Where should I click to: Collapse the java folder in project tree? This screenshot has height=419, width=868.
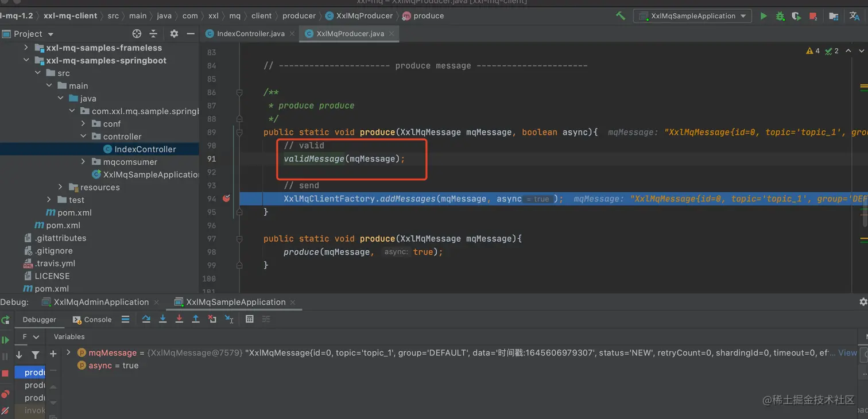click(61, 98)
